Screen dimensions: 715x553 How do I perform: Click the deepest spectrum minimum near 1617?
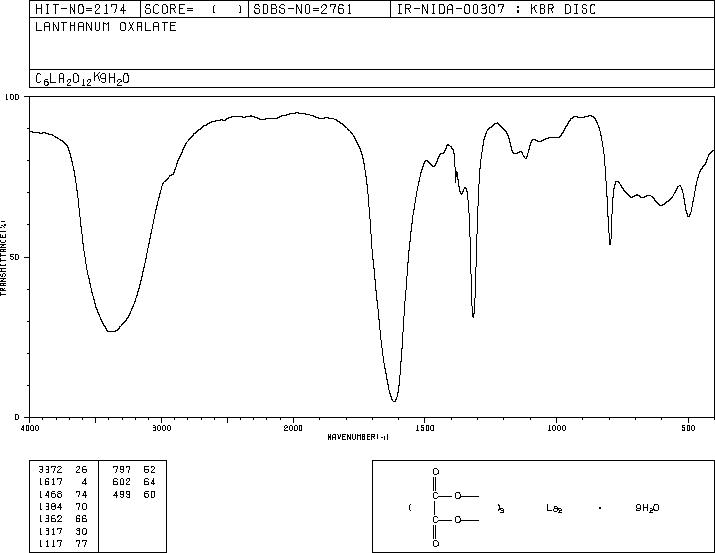(394, 401)
